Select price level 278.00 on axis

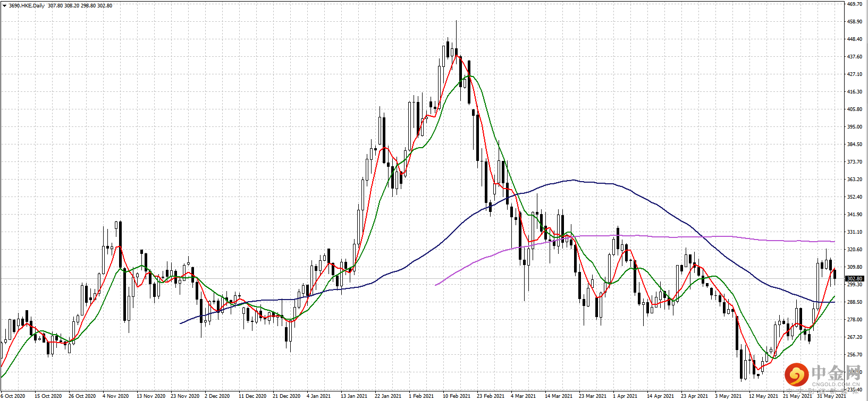855,320
